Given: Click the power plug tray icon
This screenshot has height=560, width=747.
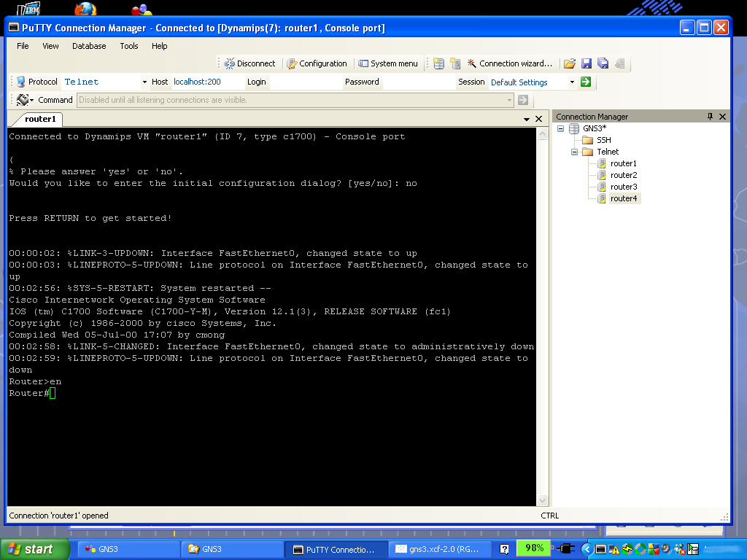Looking at the screenshot, I should tap(565, 549).
